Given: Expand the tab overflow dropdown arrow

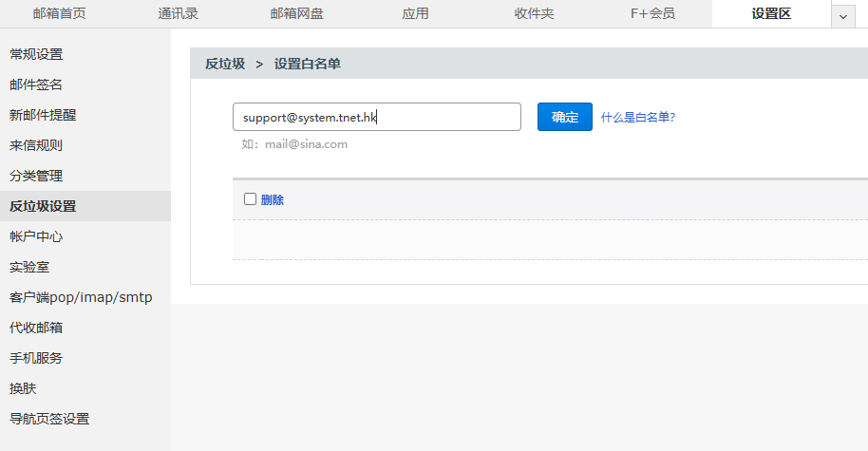Looking at the screenshot, I should (x=842, y=16).
